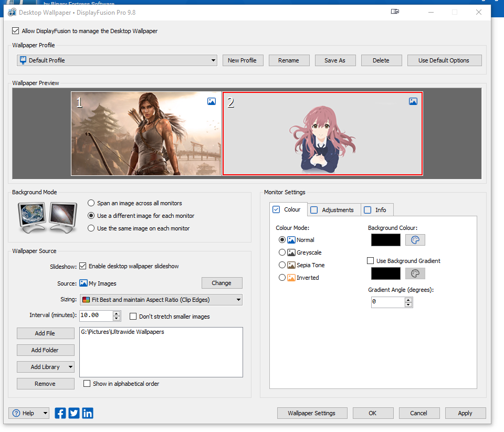Switch to the Info tab

click(x=376, y=210)
